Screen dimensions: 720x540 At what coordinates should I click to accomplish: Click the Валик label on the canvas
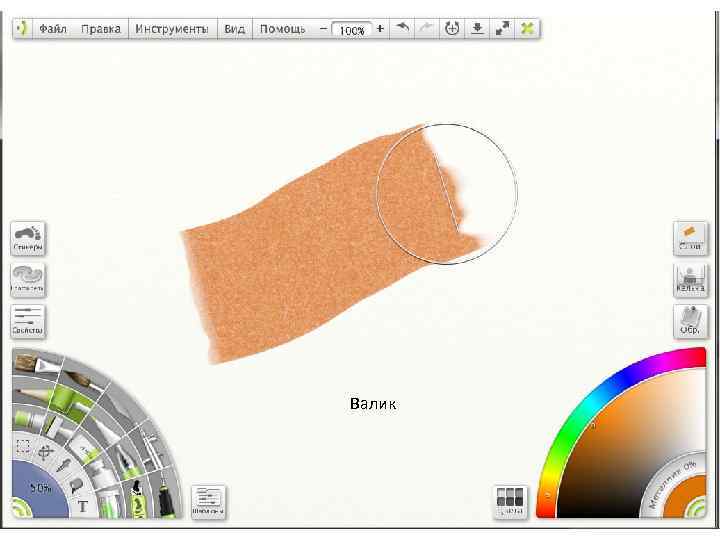pyautogui.click(x=373, y=404)
